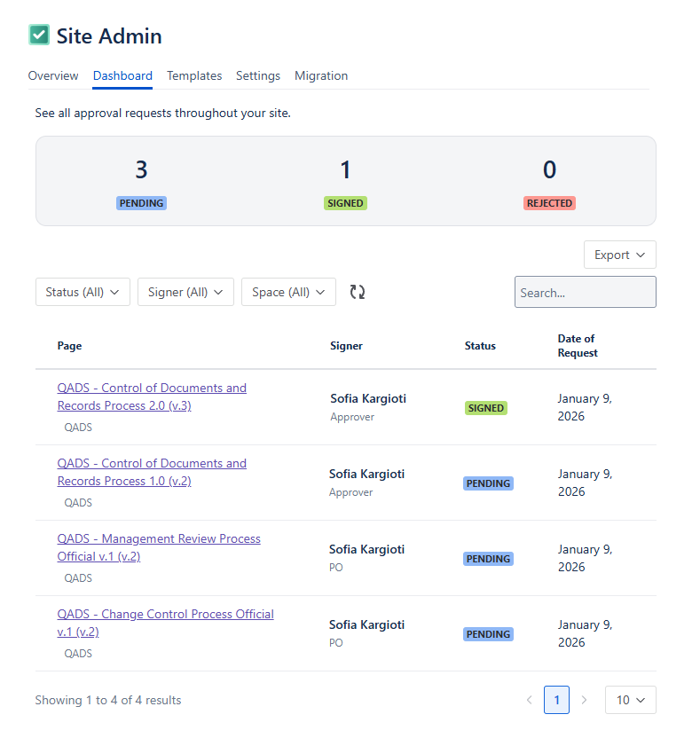Click the Search input field
Viewport: 700px width, 738px height.
tap(585, 292)
